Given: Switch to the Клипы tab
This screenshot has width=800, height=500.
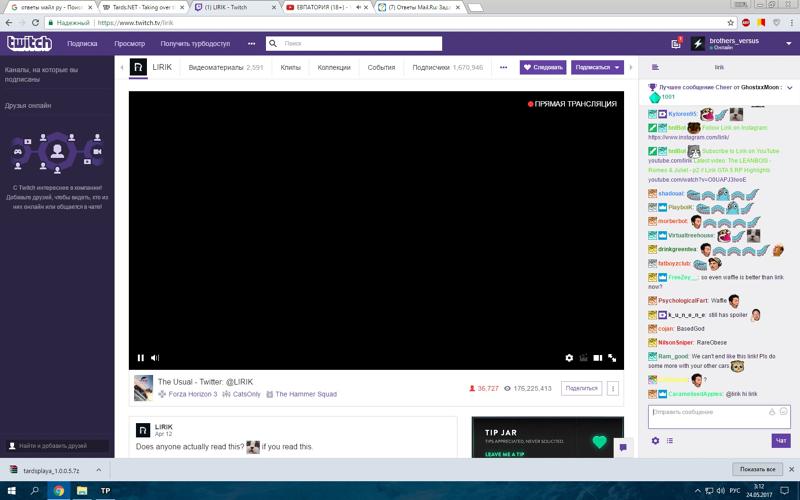Looking at the screenshot, I should [x=290, y=67].
